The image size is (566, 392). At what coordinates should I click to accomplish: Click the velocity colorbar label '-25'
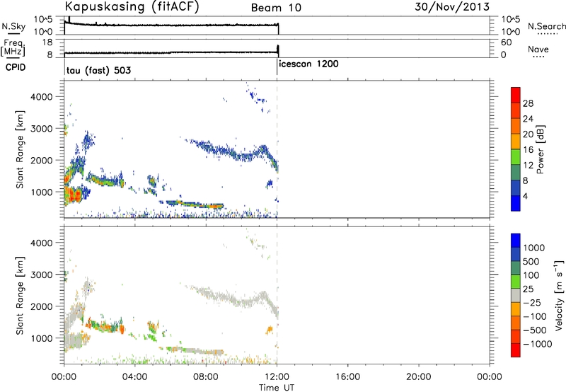pos(532,302)
